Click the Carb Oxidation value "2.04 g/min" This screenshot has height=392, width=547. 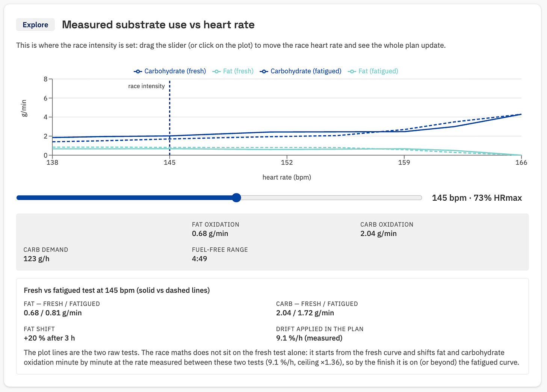pyautogui.click(x=378, y=233)
